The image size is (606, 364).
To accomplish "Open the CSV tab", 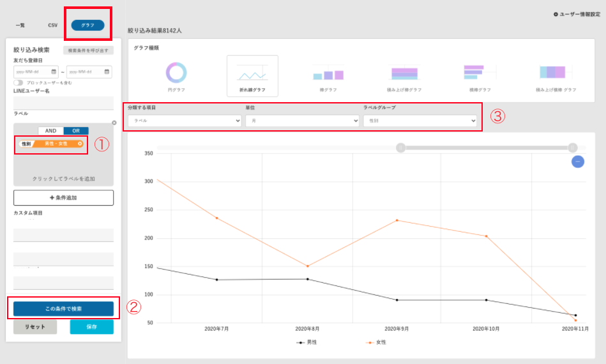I will (53, 26).
